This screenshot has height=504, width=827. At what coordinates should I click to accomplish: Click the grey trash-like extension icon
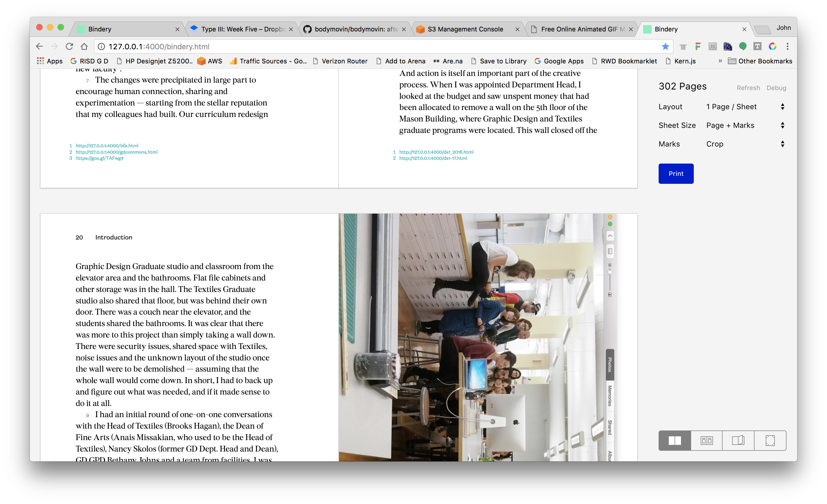point(683,47)
